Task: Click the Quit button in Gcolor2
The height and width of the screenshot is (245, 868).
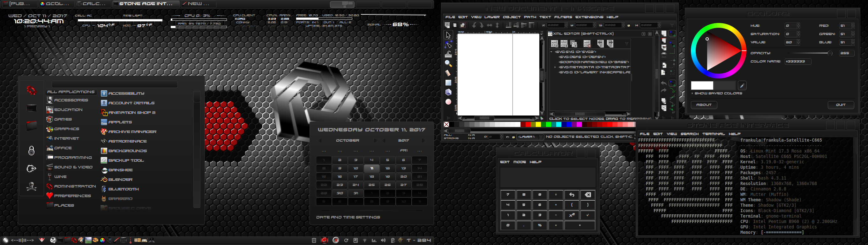Action: 841,105
